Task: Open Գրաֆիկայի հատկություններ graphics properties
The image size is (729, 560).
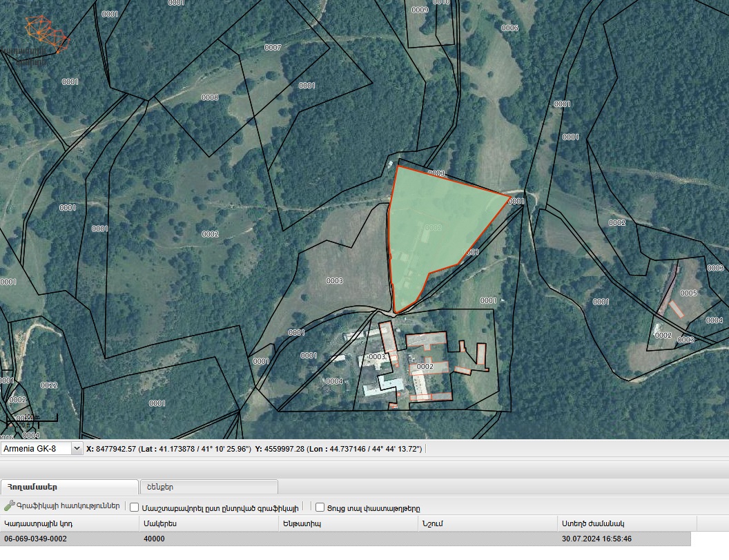Action: pyautogui.click(x=68, y=506)
